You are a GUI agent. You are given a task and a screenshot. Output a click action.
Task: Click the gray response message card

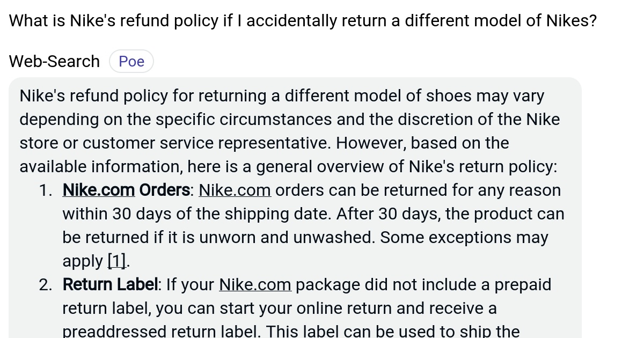[295, 209]
